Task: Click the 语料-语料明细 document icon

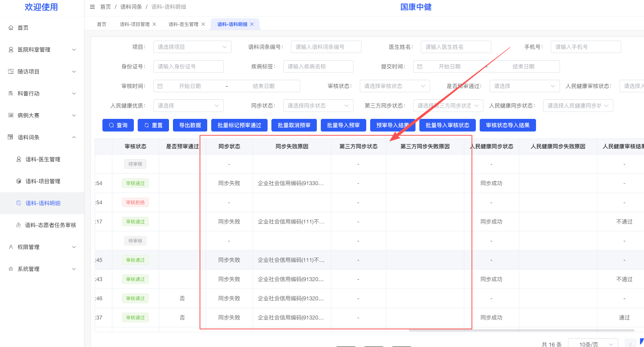Action: pos(19,203)
